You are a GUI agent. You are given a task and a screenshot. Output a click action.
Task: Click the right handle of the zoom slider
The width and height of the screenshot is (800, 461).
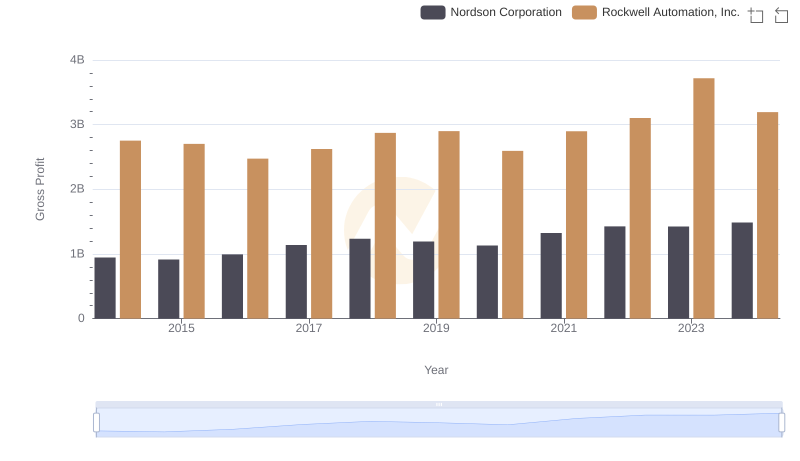click(x=781, y=422)
